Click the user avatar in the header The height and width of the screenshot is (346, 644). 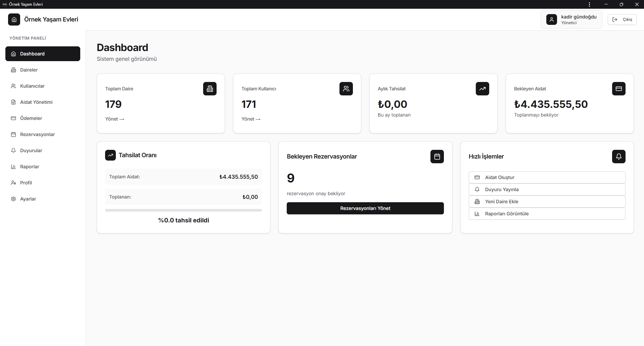point(551,19)
